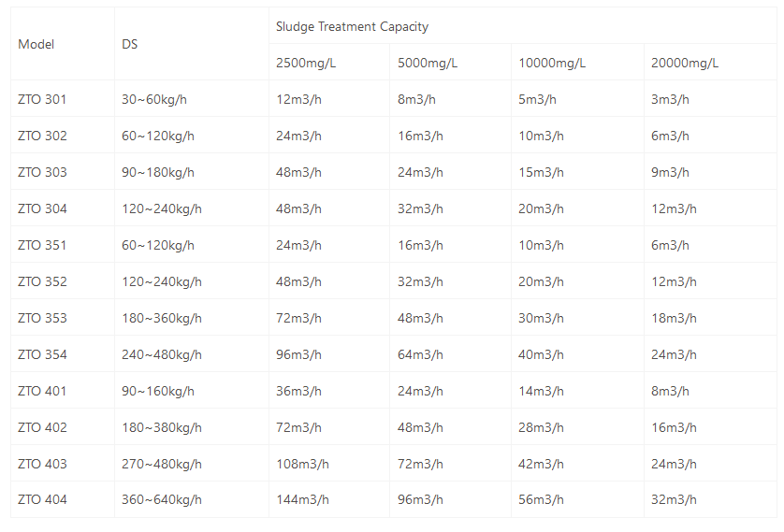Click the ZTO 301 model cell
Viewport: 784px width, 532px height.
(x=42, y=99)
